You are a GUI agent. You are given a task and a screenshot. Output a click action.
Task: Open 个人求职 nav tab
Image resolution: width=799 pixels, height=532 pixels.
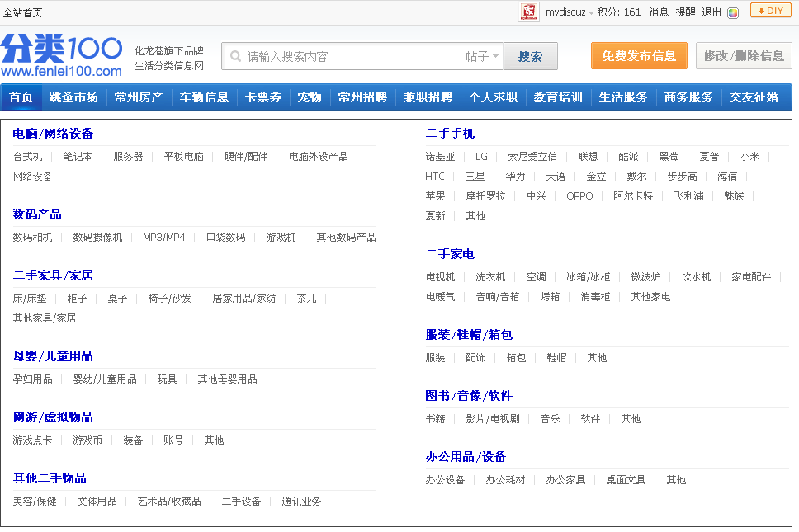click(493, 97)
